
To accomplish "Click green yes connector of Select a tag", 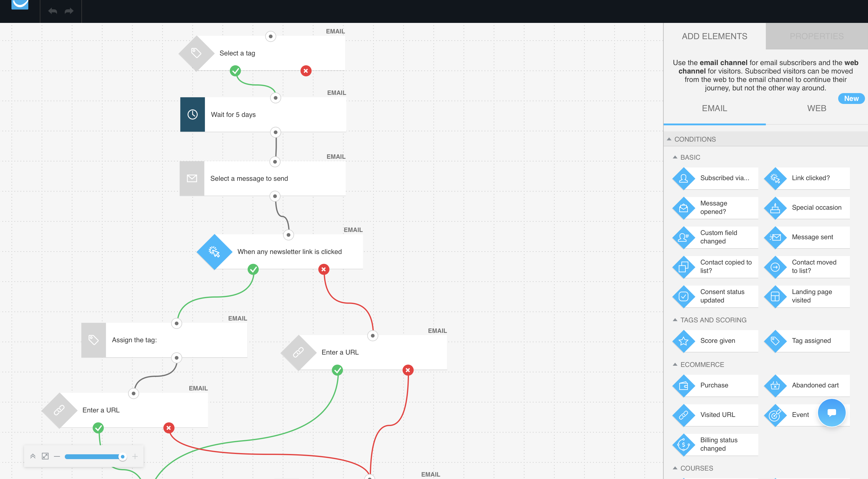I will pyautogui.click(x=235, y=71).
